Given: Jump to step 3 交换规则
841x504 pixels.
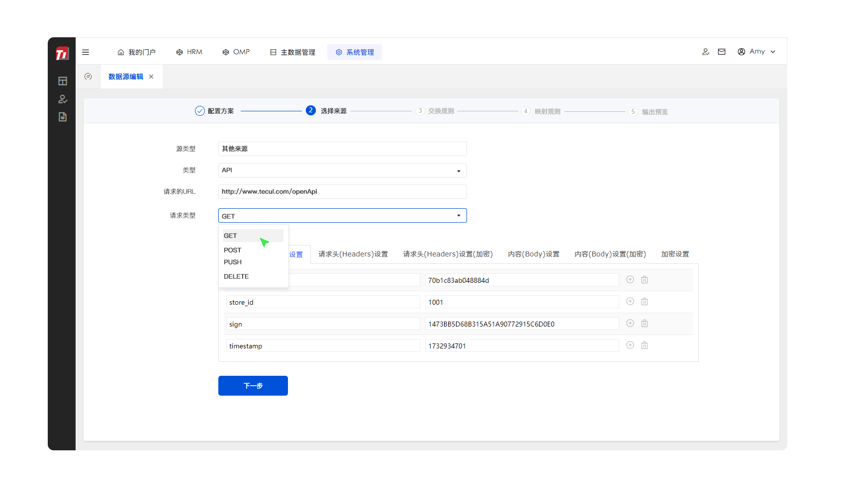Looking at the screenshot, I should [x=435, y=111].
